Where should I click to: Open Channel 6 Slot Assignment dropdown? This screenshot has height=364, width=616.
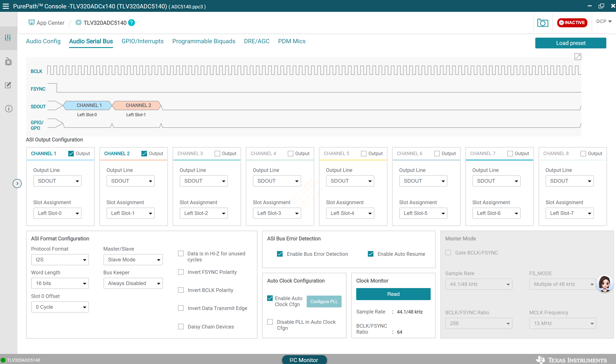click(423, 213)
